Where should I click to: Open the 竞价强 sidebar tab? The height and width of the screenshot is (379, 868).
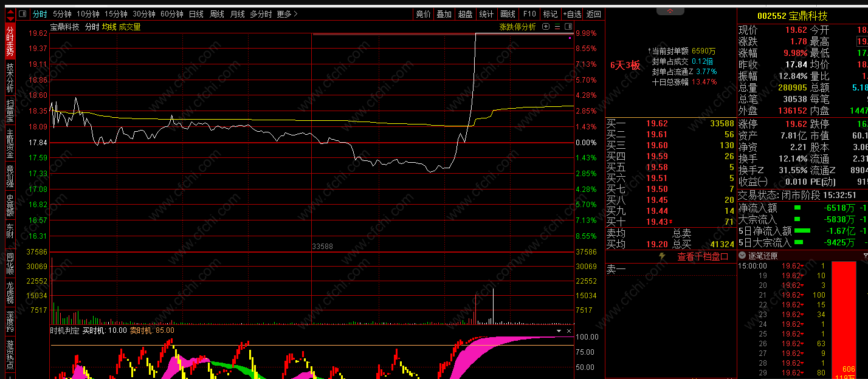tap(10, 176)
